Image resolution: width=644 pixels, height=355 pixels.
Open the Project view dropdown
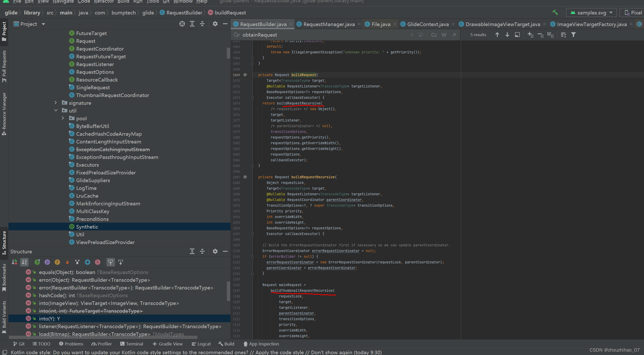tap(29, 24)
